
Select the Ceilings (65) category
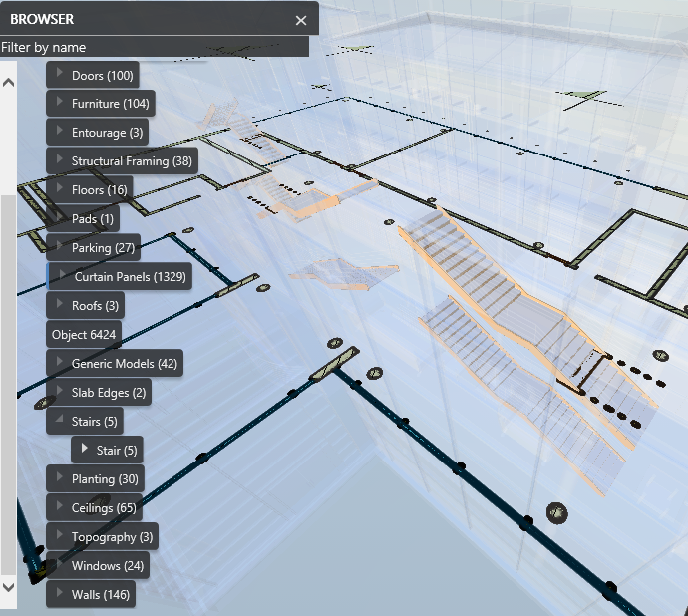pos(104,508)
